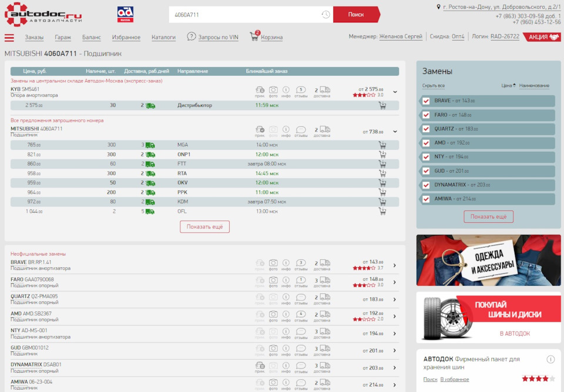Add RTA 958 offer to cart

coord(382,173)
